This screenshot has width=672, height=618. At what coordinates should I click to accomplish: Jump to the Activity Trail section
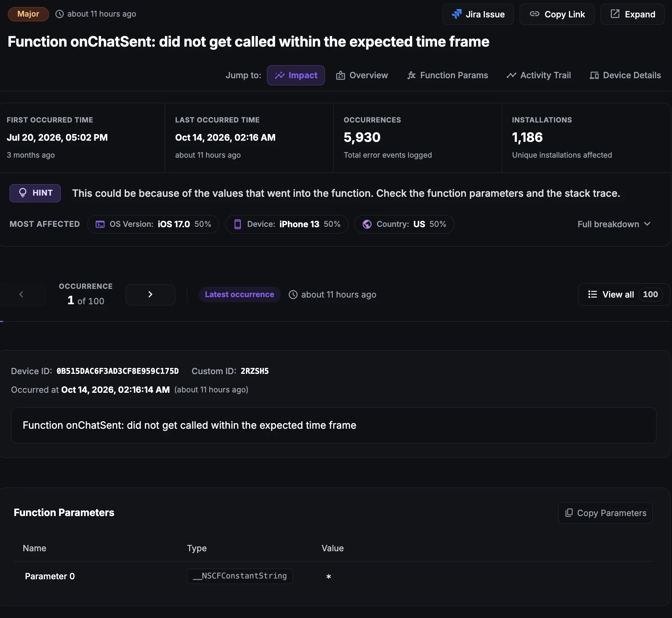coord(539,75)
